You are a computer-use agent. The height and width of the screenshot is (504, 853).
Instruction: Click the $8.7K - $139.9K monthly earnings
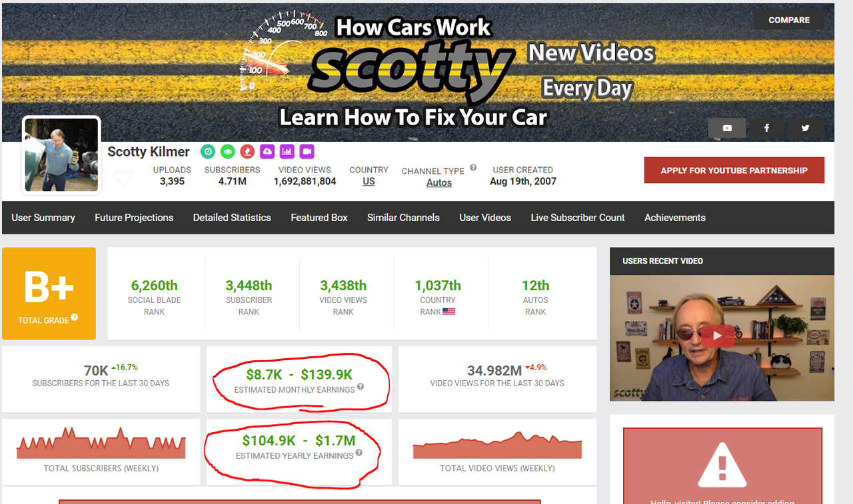point(299,375)
